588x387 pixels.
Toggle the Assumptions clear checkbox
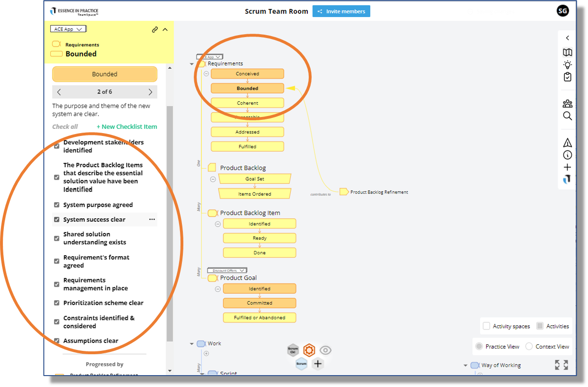(57, 341)
